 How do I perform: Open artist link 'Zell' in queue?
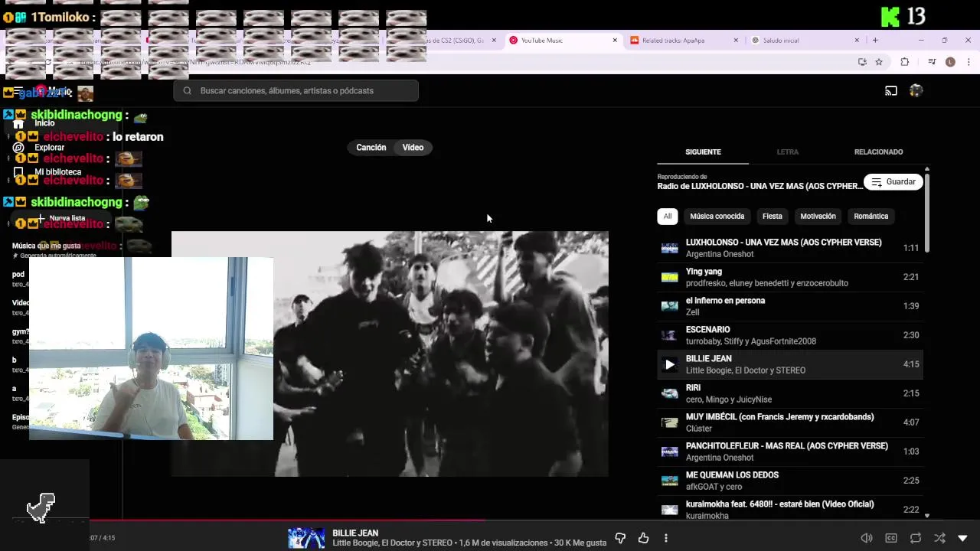click(693, 312)
